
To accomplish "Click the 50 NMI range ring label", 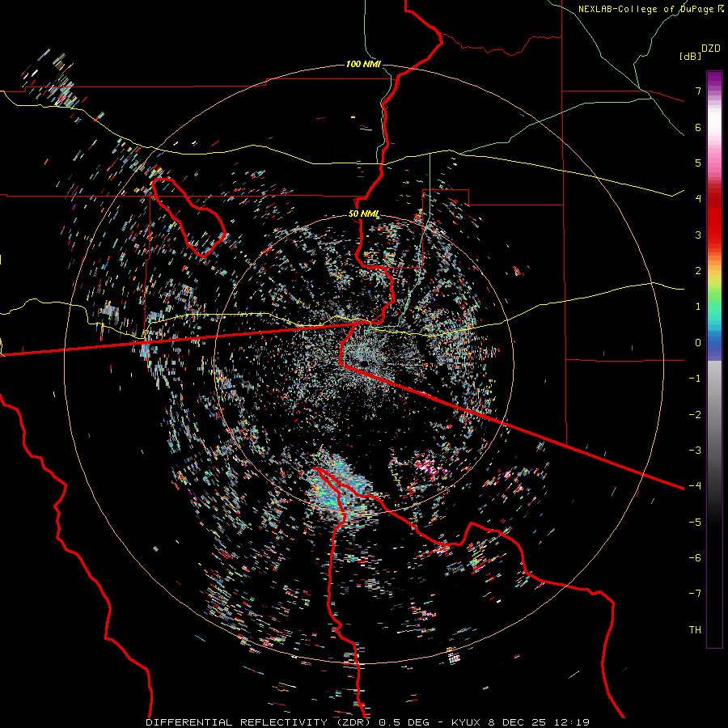I will [x=363, y=214].
